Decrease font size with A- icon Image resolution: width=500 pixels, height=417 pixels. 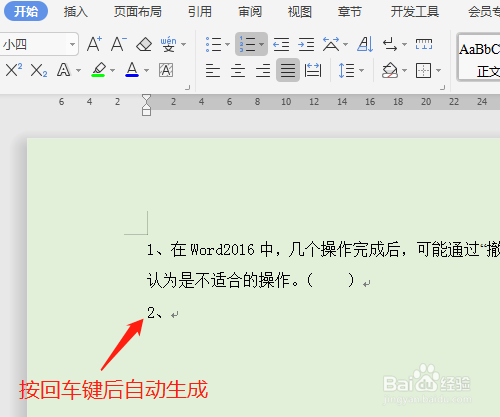(x=119, y=44)
